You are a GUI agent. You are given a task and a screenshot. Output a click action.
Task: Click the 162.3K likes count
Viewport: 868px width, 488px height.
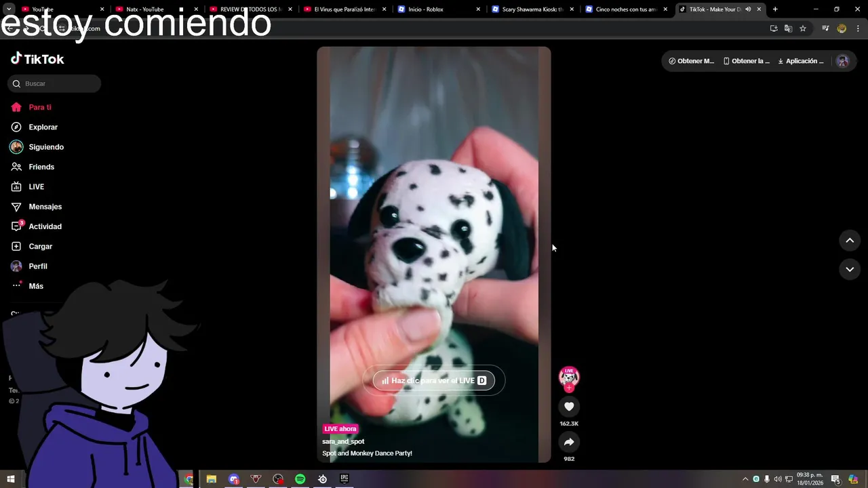[x=569, y=424]
